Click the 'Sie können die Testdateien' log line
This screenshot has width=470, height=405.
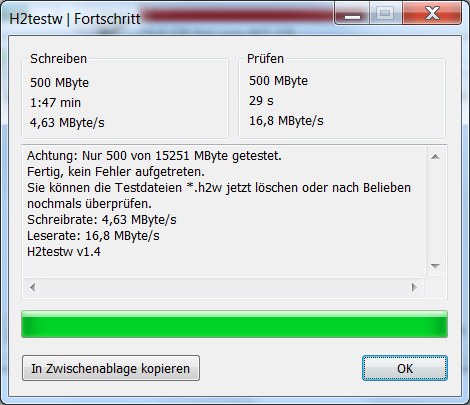[x=219, y=188]
